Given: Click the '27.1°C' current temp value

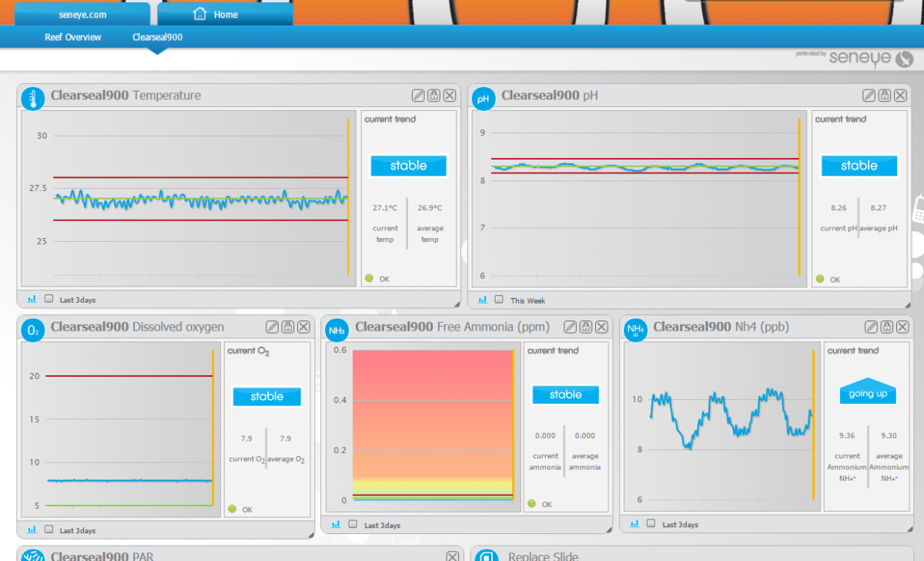Looking at the screenshot, I should click(x=385, y=208).
